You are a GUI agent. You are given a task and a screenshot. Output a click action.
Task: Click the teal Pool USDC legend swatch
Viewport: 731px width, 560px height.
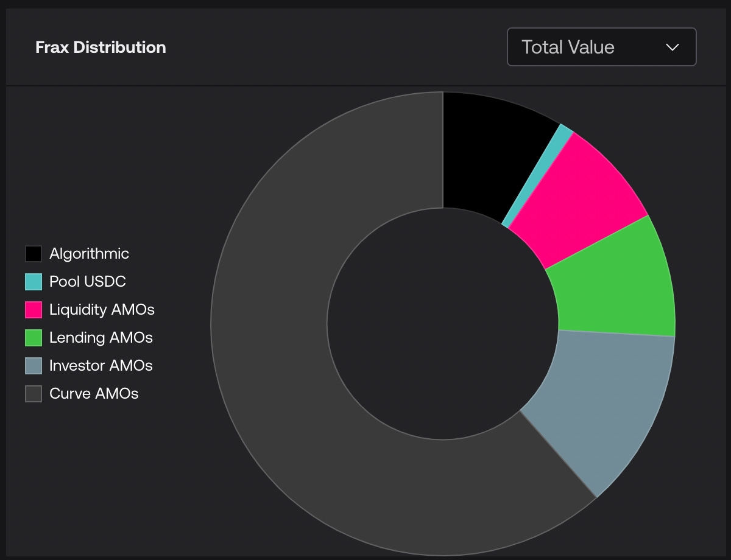tap(34, 282)
